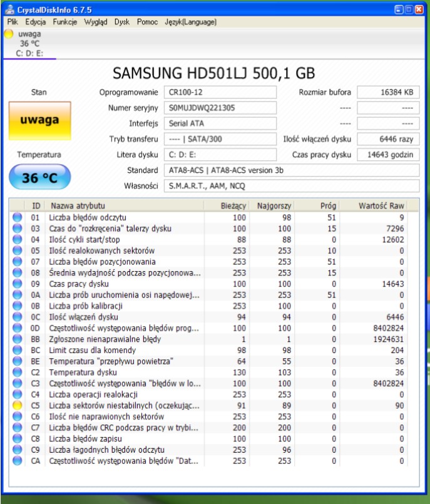Click blue status icon for attribute C4
Viewport: 430px width, 504px height.
[18, 394]
